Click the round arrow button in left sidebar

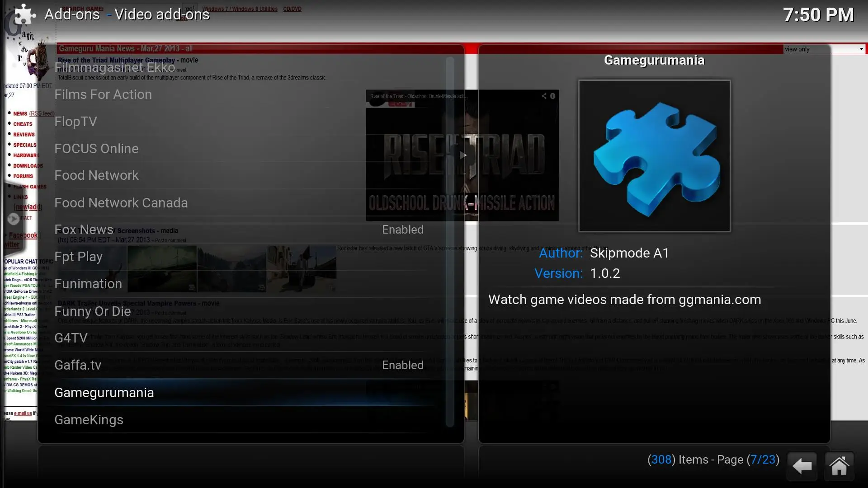pos(13,219)
